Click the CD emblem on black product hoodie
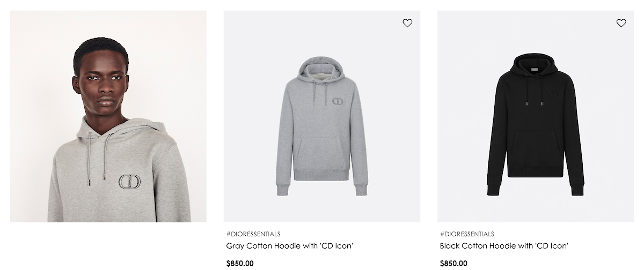The height and width of the screenshot is (270, 644). point(552,96)
